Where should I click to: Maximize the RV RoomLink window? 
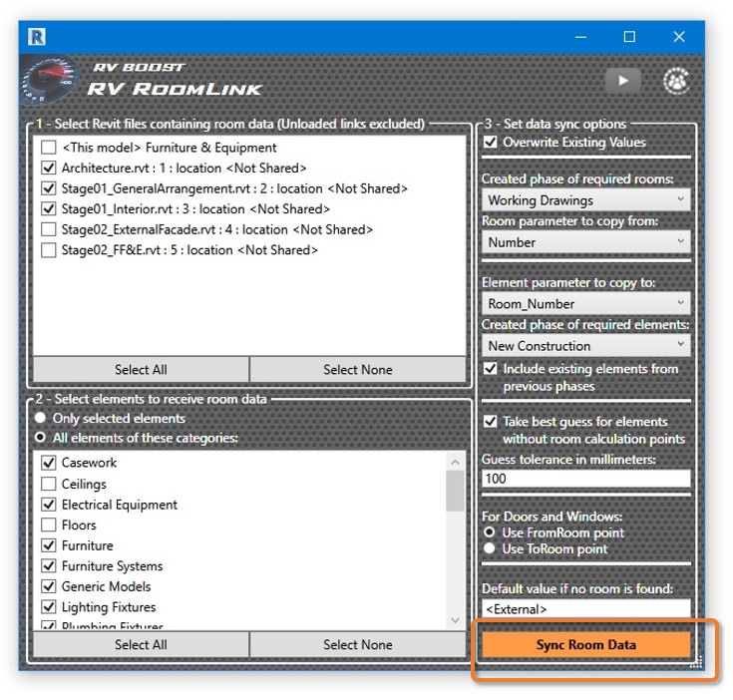pos(629,37)
